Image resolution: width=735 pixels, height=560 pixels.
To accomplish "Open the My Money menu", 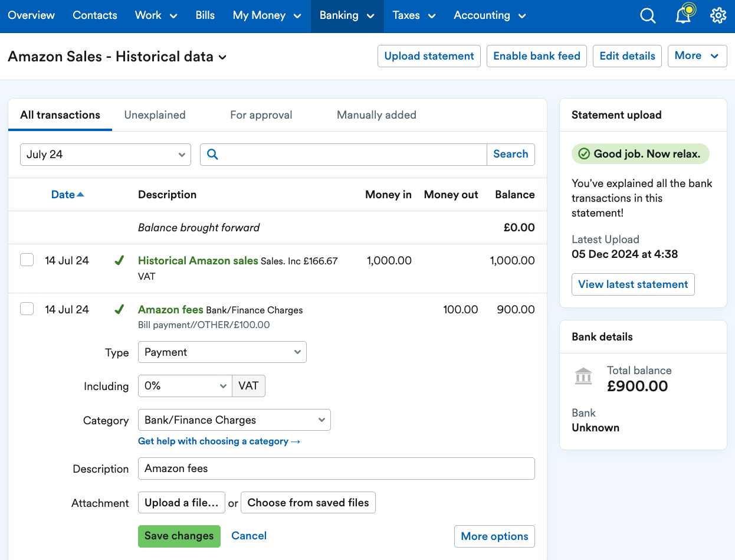I will [267, 16].
